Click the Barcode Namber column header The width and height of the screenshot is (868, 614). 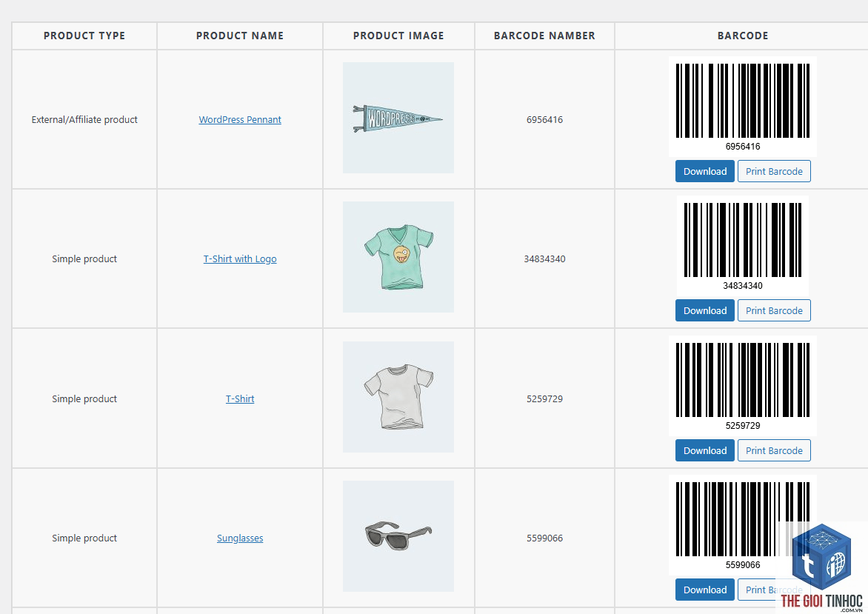[x=544, y=36]
